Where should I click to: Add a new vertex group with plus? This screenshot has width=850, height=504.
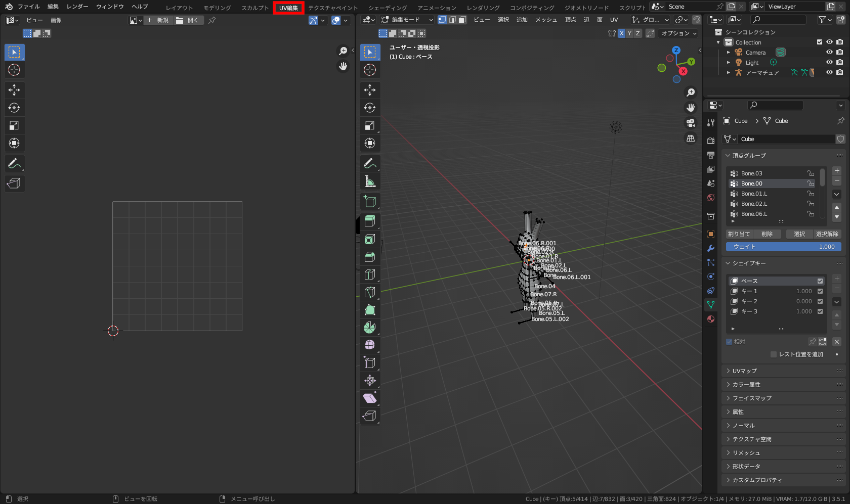click(837, 171)
